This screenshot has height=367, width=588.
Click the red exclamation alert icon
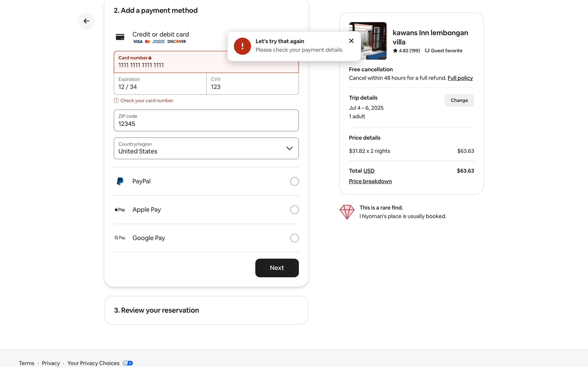pos(242,46)
